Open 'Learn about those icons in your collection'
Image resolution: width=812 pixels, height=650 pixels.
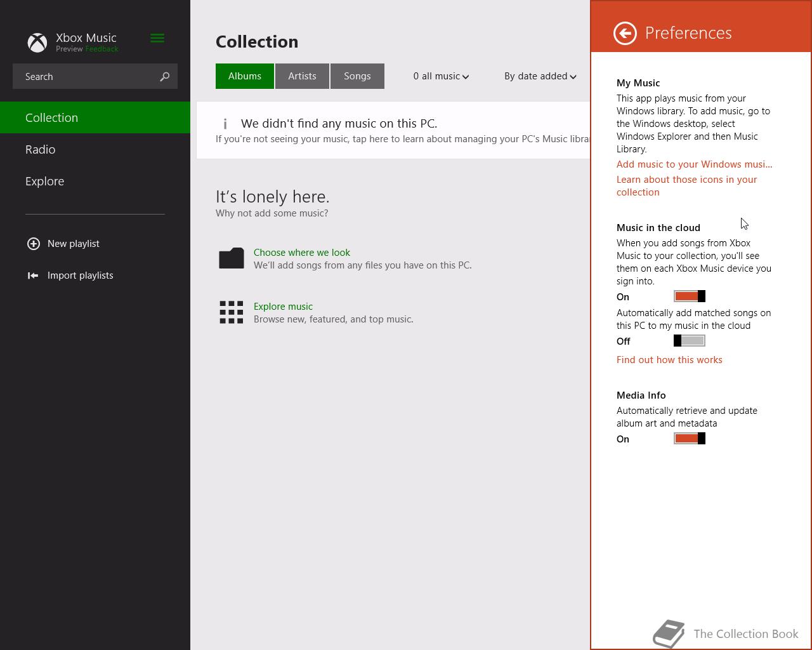click(687, 185)
